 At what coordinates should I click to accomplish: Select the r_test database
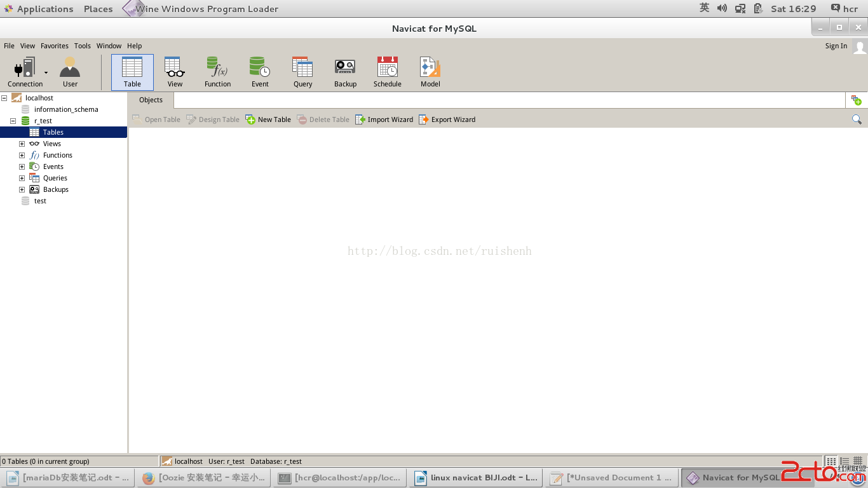point(43,121)
